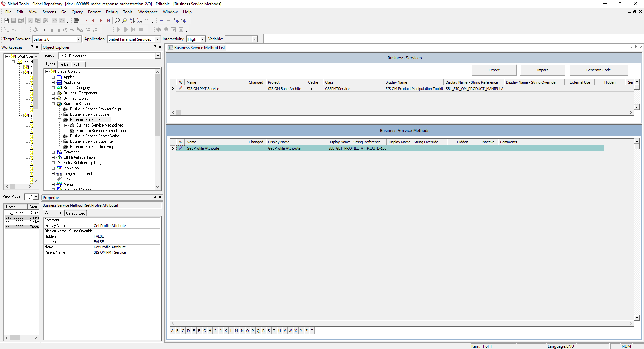Show all records with asterisk button
This screenshot has height=349, width=644.
pos(312,331)
